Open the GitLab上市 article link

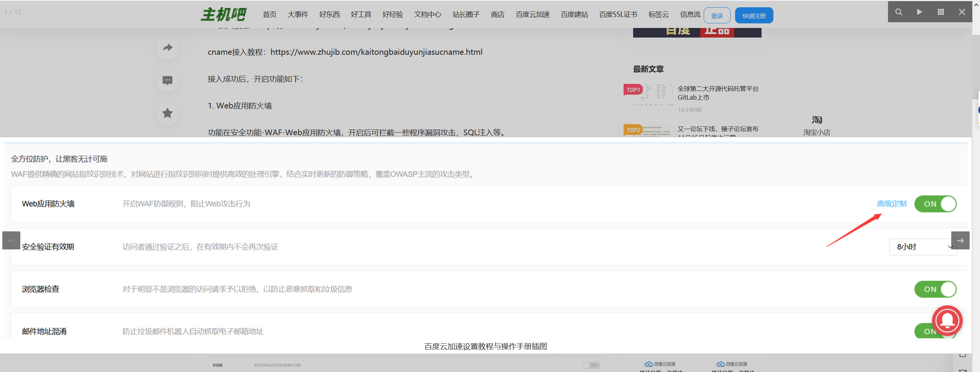(x=718, y=93)
